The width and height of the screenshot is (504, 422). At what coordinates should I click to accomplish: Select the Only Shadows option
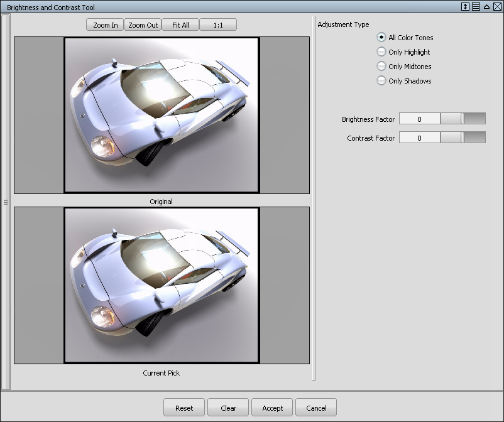381,81
